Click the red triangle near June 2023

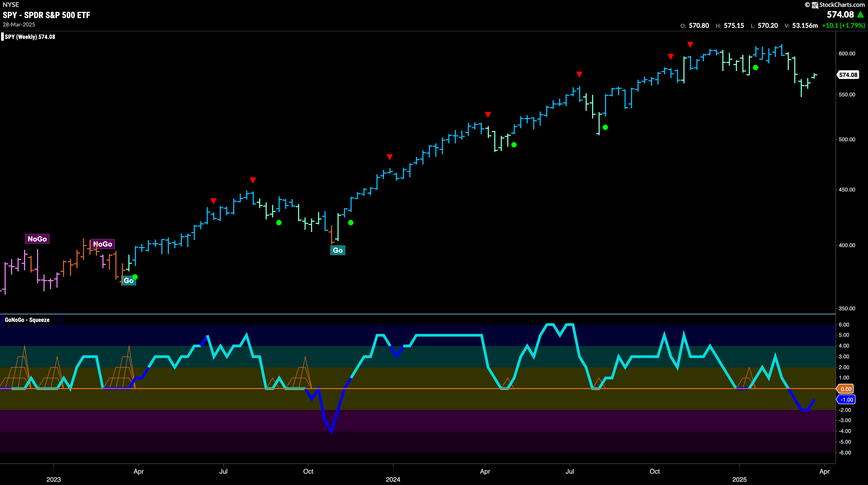(213, 201)
